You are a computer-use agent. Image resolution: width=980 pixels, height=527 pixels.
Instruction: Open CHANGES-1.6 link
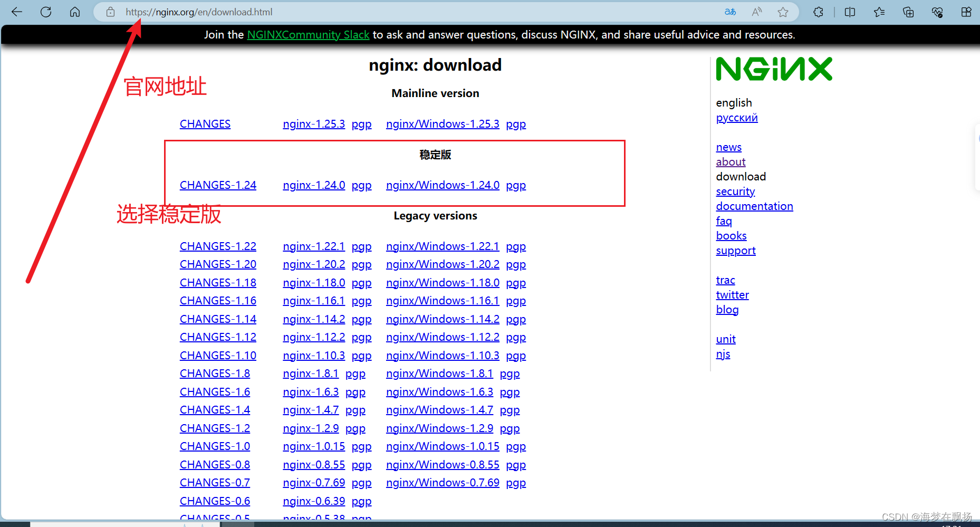(x=215, y=392)
